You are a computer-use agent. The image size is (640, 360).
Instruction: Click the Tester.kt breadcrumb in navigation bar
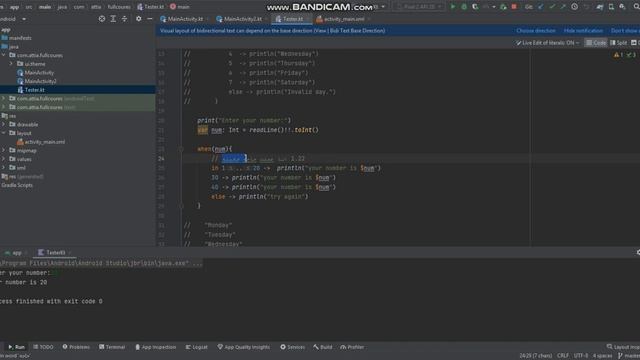click(151, 7)
